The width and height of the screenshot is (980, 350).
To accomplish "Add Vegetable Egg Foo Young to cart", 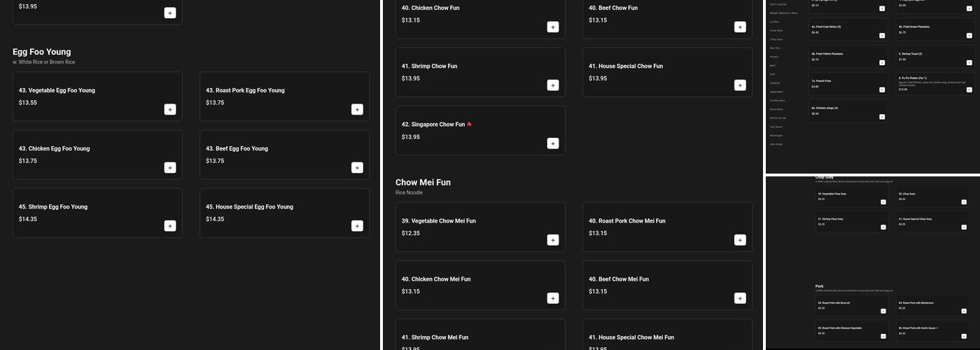I will [x=170, y=109].
